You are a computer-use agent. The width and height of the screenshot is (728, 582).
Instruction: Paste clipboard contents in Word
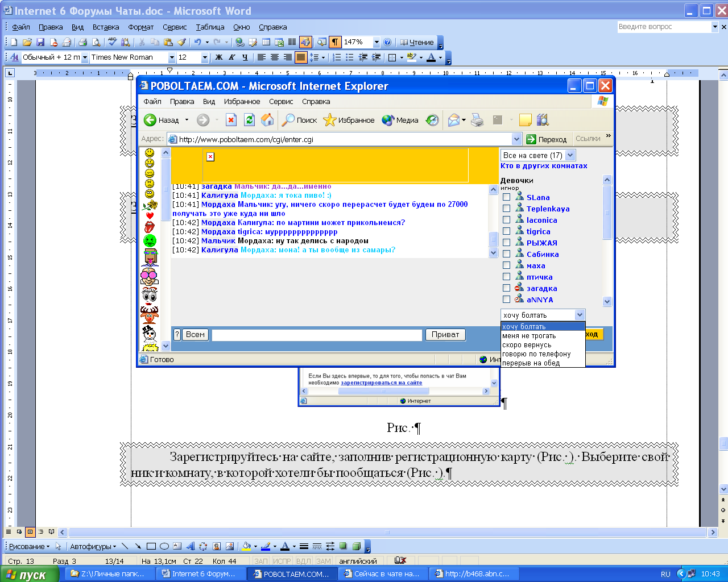(168, 42)
